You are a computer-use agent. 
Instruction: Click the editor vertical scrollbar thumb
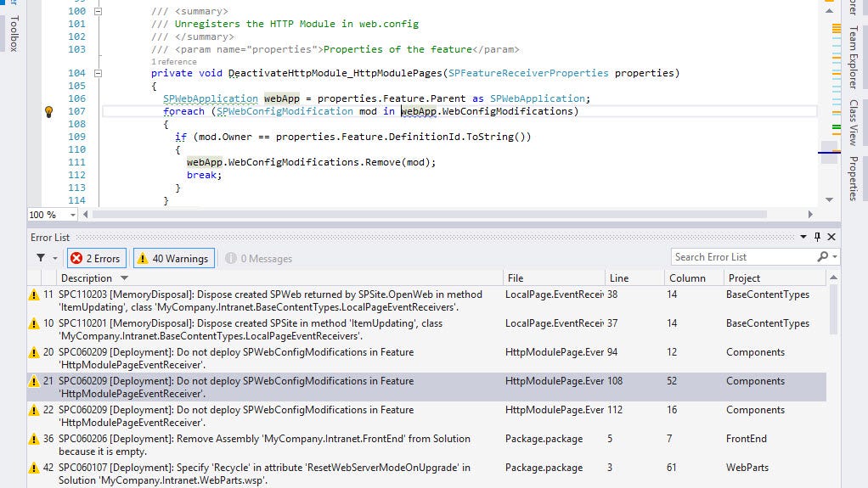(829, 152)
